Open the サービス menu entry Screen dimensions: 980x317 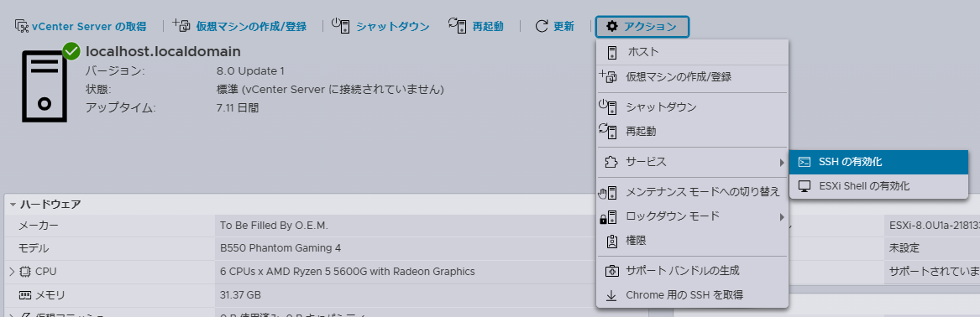[693, 162]
